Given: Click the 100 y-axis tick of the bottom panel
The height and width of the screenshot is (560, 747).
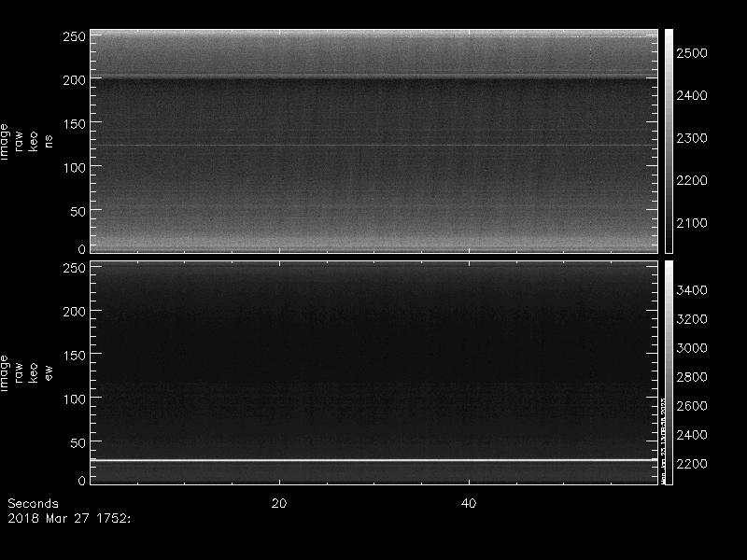Looking at the screenshot, I should tap(74, 399).
